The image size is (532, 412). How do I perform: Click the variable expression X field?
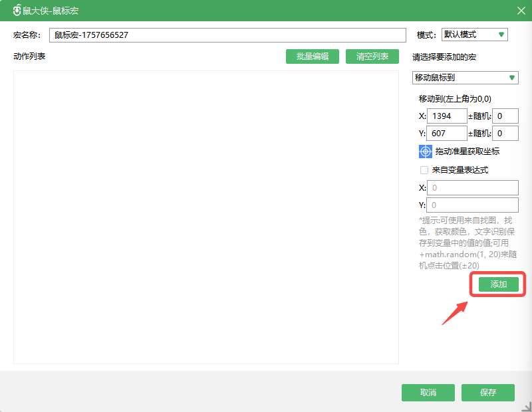pos(473,188)
